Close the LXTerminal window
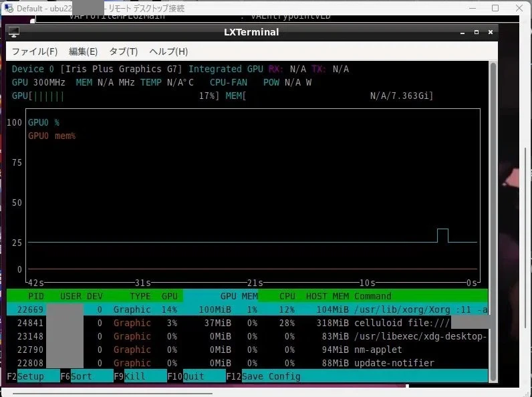This screenshot has height=397, width=532. coord(491,32)
